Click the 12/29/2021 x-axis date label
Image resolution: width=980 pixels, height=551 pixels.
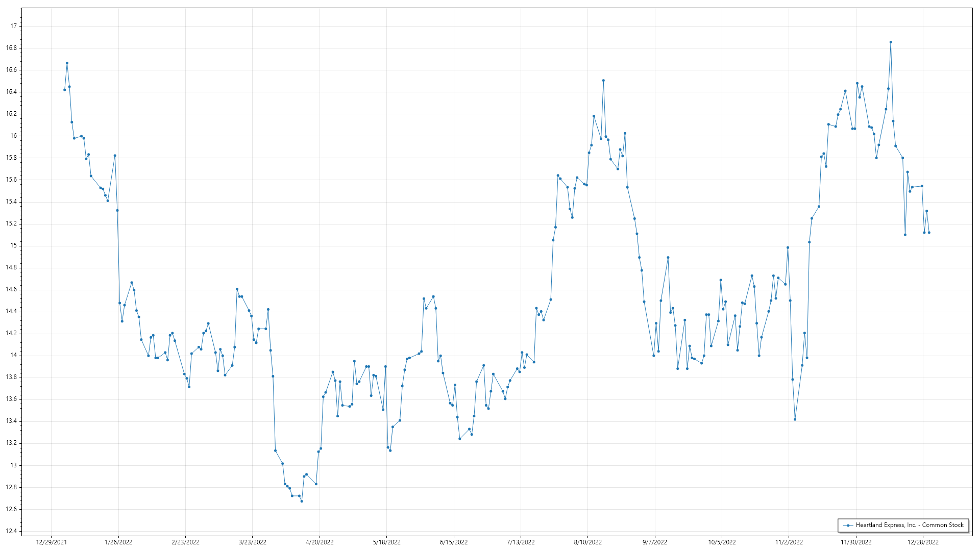51,542
